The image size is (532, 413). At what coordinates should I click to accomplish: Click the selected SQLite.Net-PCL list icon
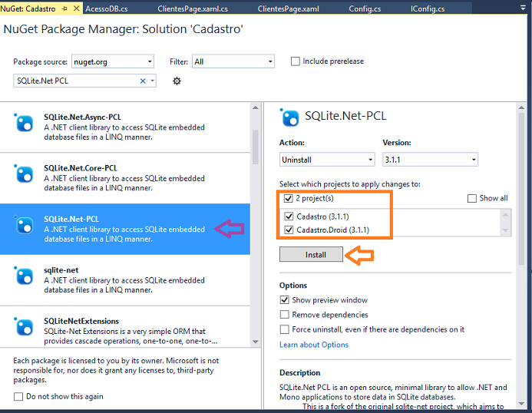point(24,224)
